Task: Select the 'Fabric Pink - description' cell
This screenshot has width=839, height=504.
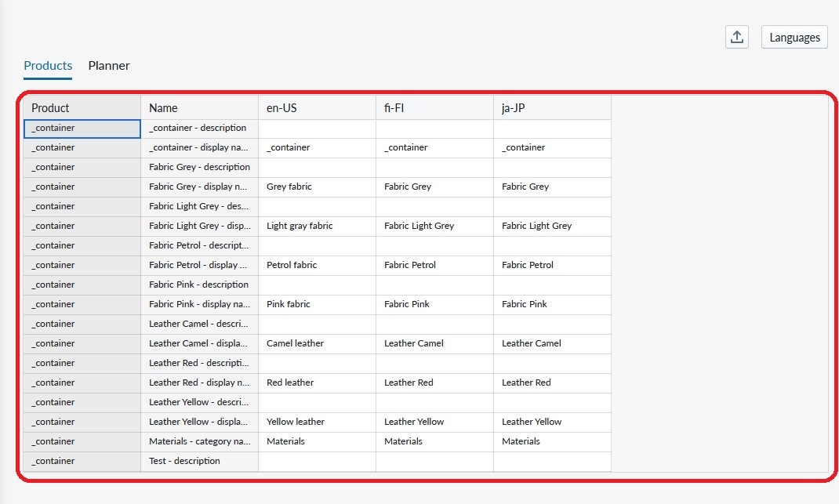Action: [x=200, y=285]
